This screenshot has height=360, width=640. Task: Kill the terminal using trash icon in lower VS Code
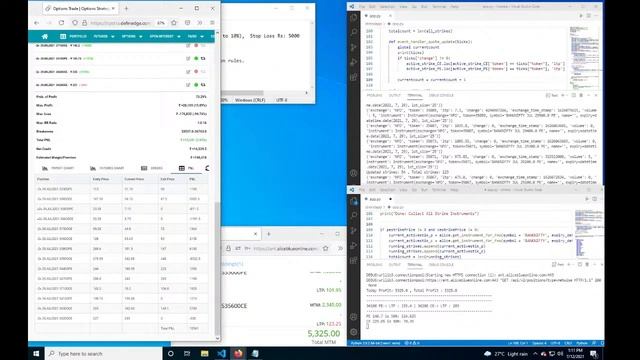tap(587, 264)
